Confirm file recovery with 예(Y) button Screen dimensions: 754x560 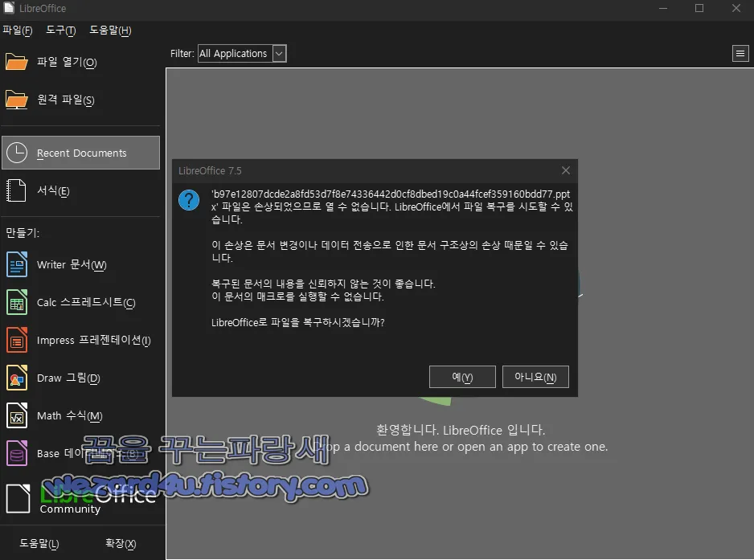tap(462, 376)
